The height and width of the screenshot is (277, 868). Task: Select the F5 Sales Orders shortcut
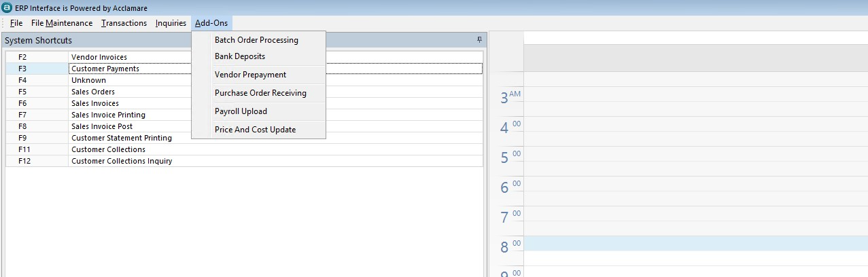[93, 92]
